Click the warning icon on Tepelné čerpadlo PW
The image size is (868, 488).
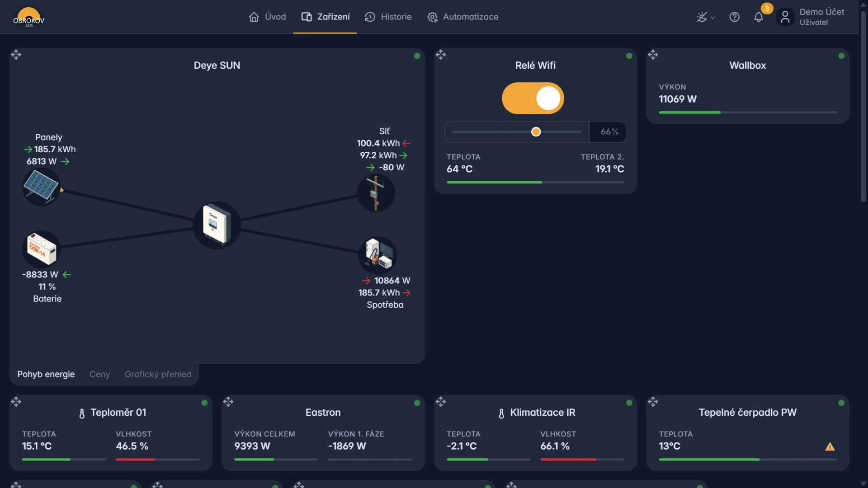tap(830, 446)
